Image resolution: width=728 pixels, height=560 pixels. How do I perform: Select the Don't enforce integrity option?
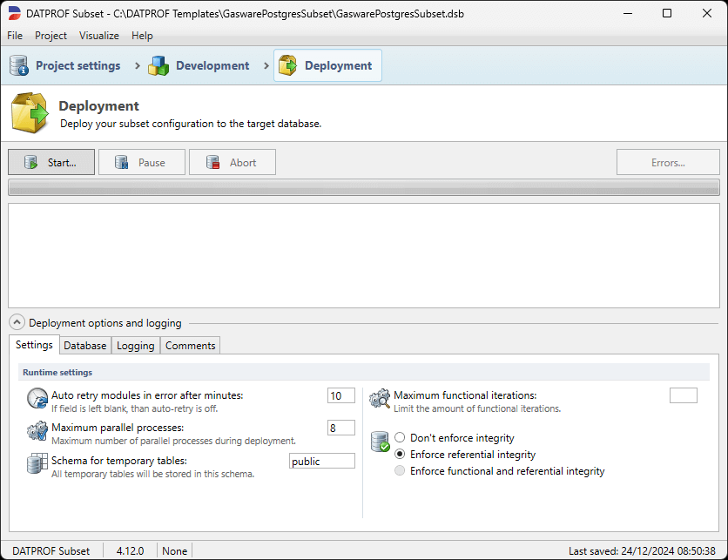(x=399, y=437)
